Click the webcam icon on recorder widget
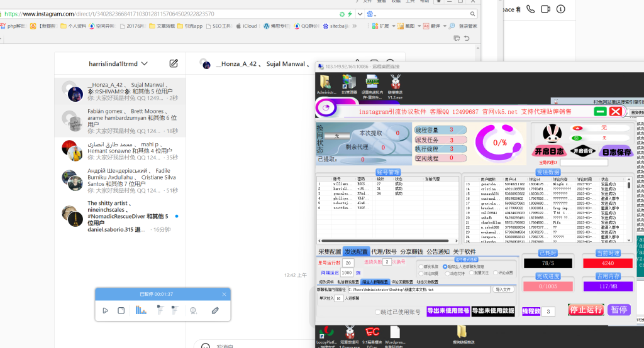The width and height of the screenshot is (644, 348). click(x=194, y=311)
